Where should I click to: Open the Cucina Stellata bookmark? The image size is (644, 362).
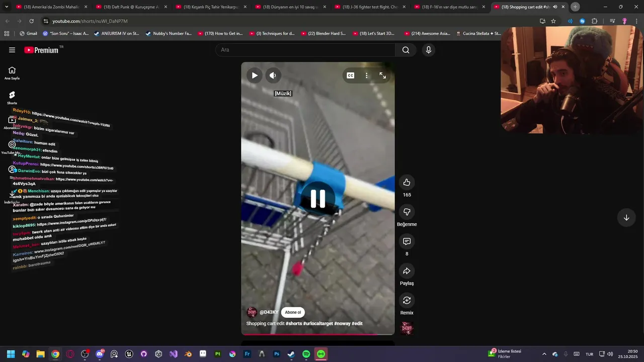(x=478, y=34)
